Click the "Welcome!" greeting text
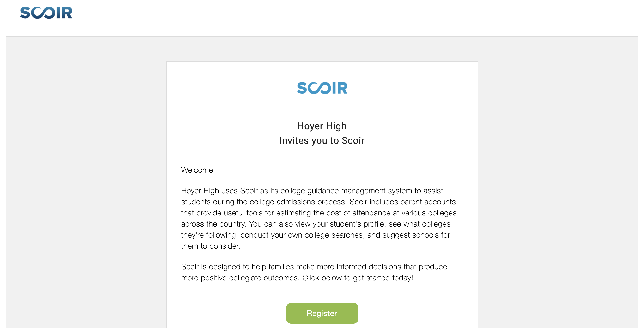The height and width of the screenshot is (328, 644). 198,170
